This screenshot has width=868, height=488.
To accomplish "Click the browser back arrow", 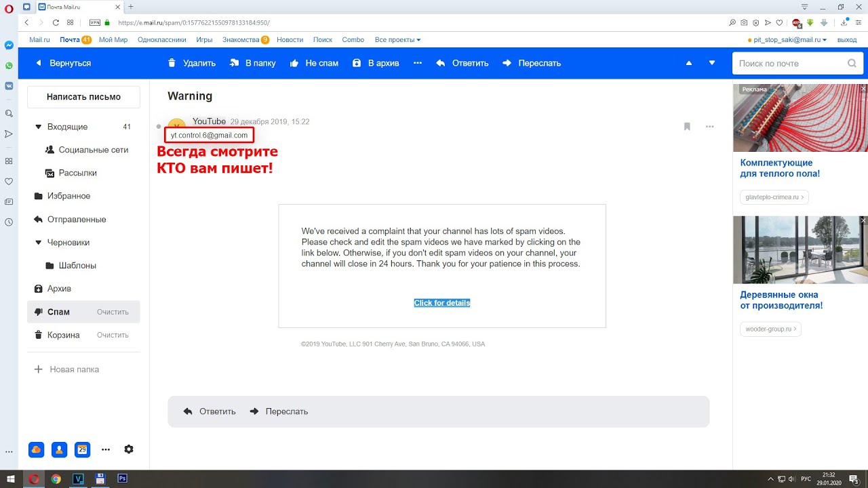I will [26, 22].
